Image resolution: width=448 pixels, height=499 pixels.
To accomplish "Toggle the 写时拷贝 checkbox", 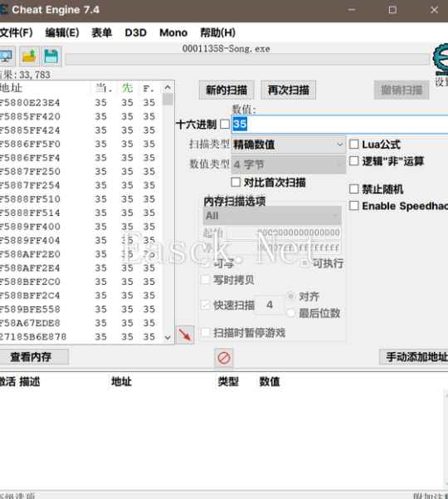I will pyautogui.click(x=206, y=280).
